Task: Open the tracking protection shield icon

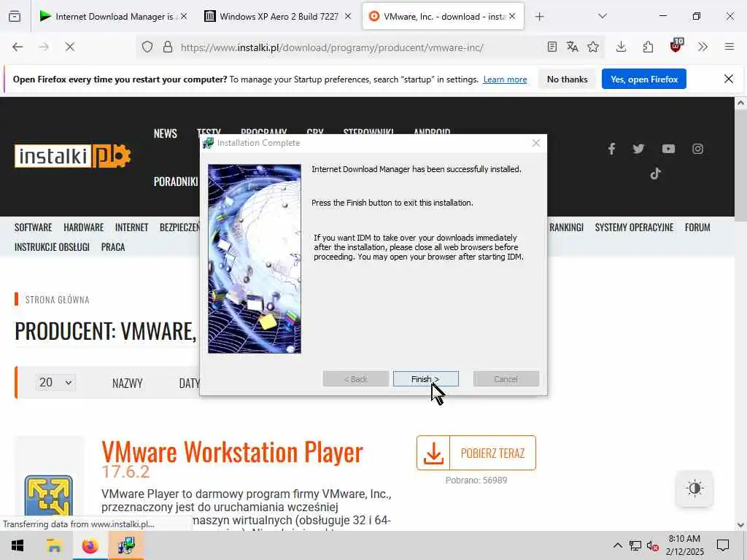Action: [x=147, y=47]
